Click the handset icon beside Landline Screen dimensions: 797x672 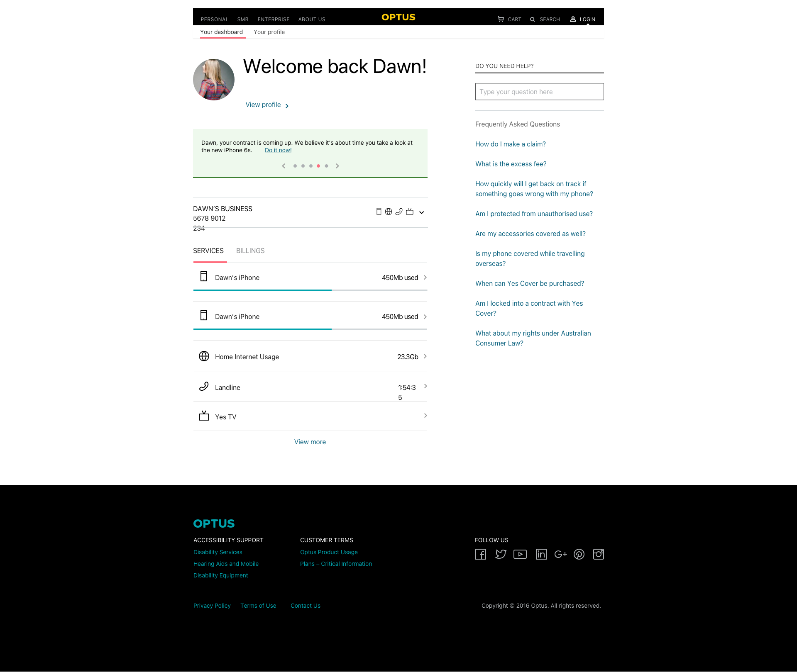204,386
